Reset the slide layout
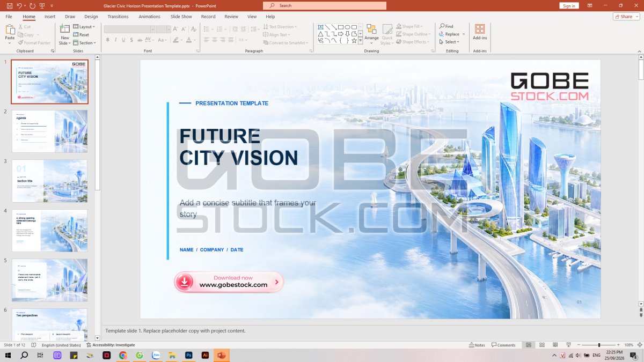The image size is (644, 362). [x=81, y=35]
